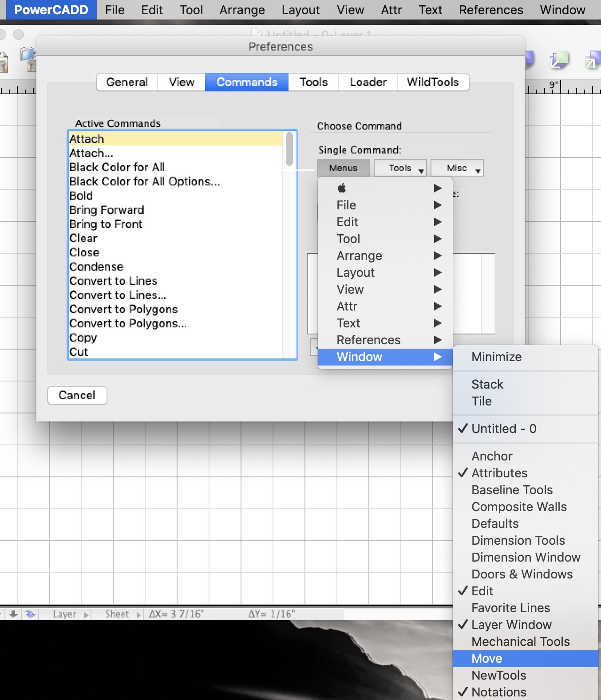Select "Bring Forward" in Active Commands
This screenshot has height=700, width=601.
coord(176,210)
